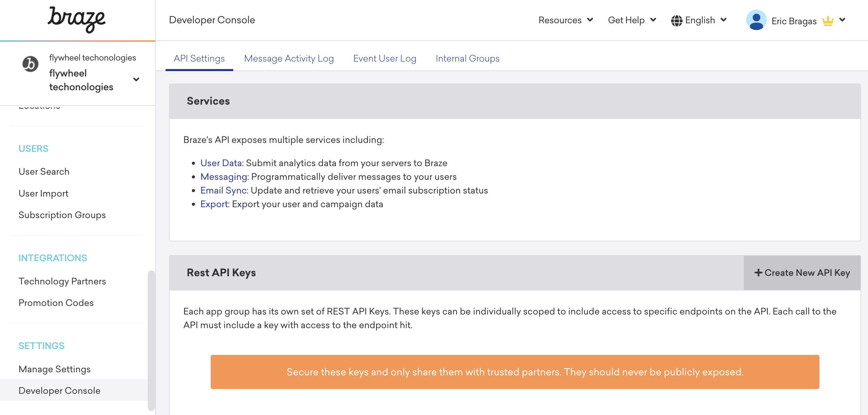Click the globe language icon
This screenshot has height=415, width=868.
point(676,21)
